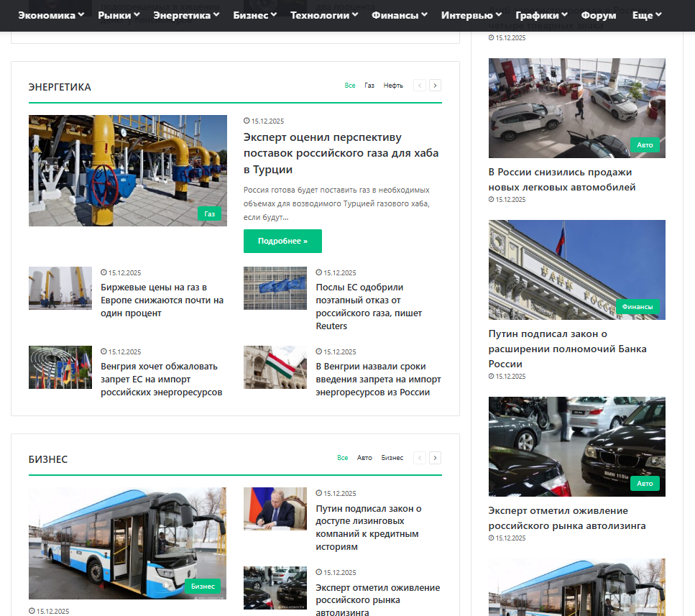Open cars thumbnail in Бизнес list

[275, 588]
